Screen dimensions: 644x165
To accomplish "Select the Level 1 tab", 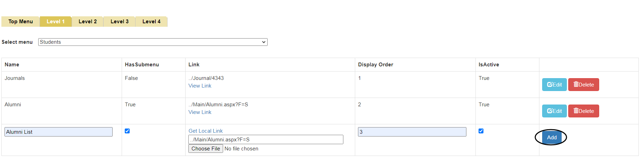I will pyautogui.click(x=56, y=22).
